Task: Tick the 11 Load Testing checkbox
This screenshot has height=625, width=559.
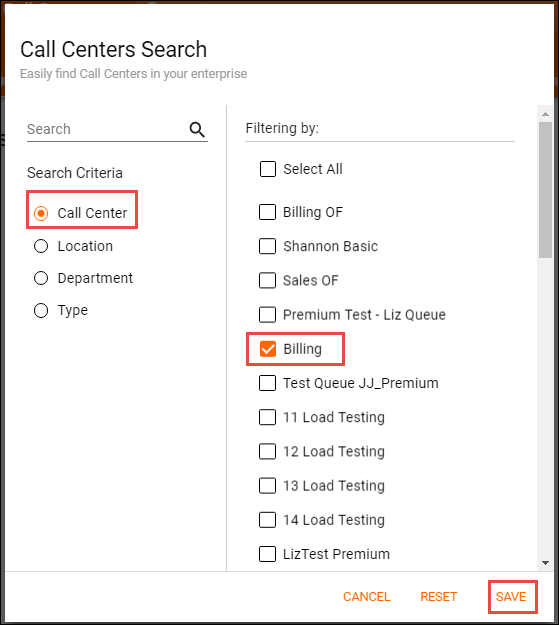Action: click(x=268, y=417)
